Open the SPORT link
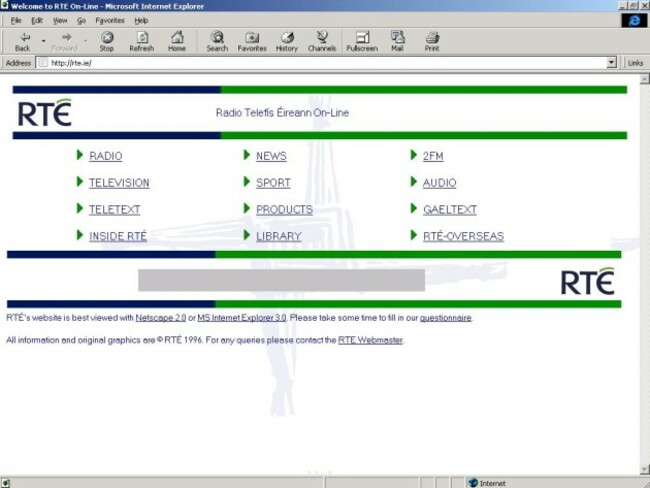Image resolution: width=650 pixels, height=488 pixels. click(x=273, y=183)
